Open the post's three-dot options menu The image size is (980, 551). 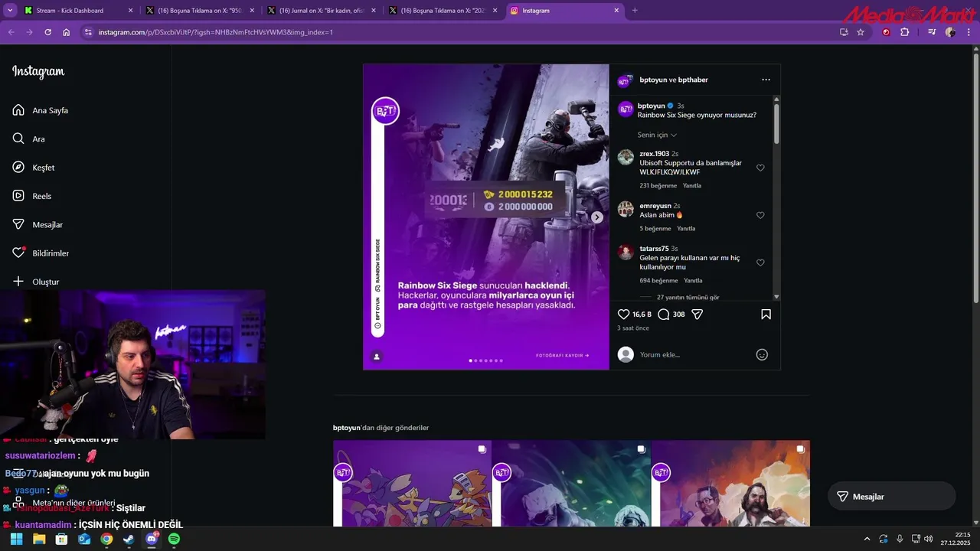(x=766, y=80)
